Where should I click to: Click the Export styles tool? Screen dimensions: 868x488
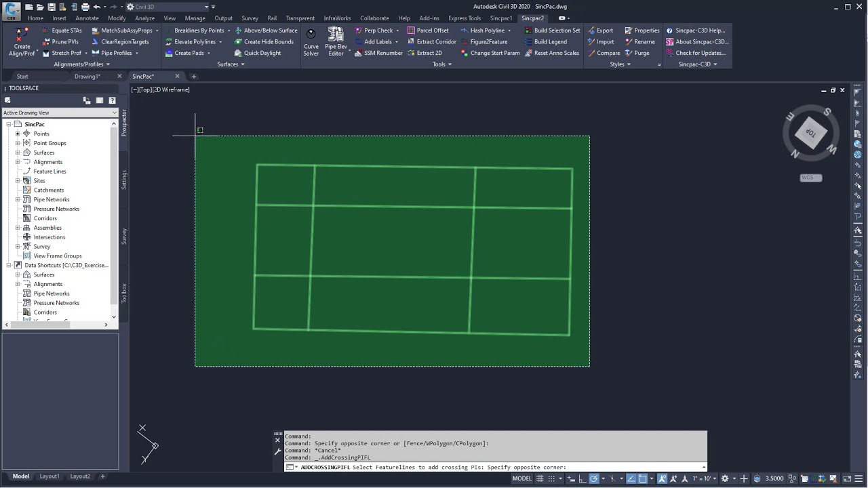pos(600,30)
